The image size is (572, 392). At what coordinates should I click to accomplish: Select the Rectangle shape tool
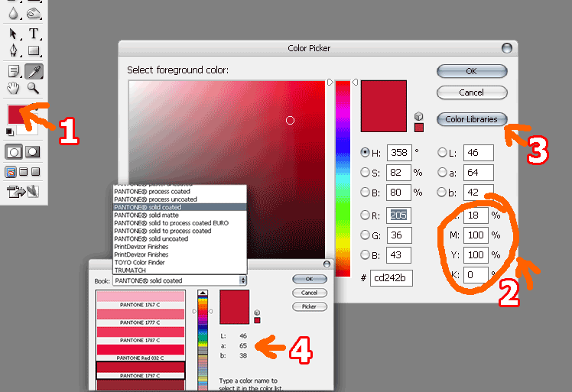pyautogui.click(x=34, y=50)
